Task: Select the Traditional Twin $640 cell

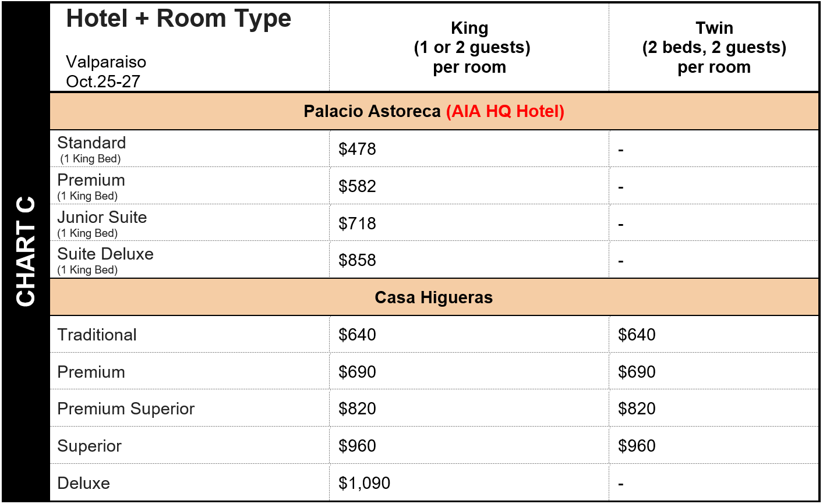Action: pyautogui.click(x=637, y=335)
